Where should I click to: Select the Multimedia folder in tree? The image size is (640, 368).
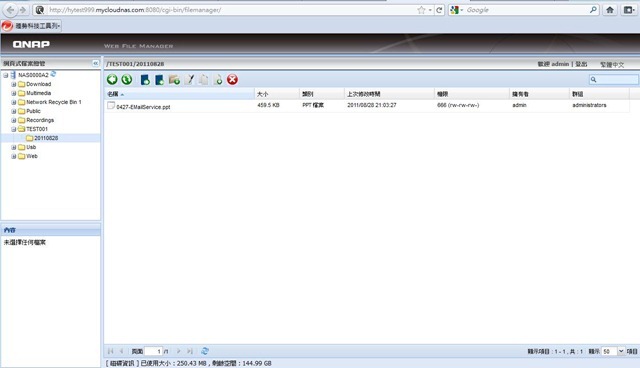38,93
